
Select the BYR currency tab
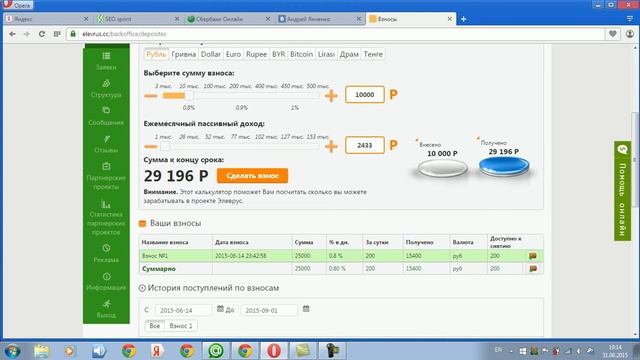278,54
